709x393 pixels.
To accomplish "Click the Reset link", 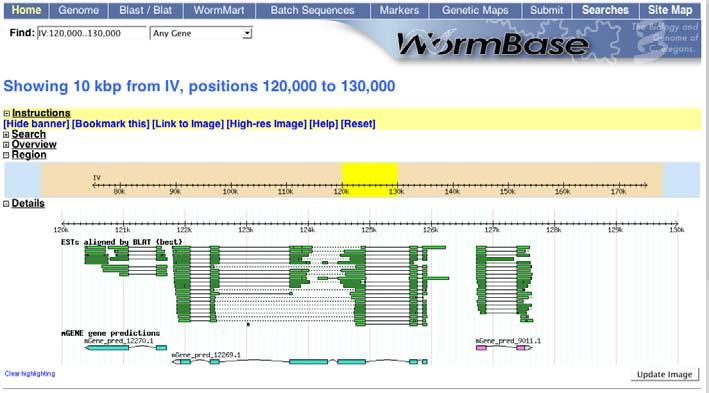I will coord(358,124).
